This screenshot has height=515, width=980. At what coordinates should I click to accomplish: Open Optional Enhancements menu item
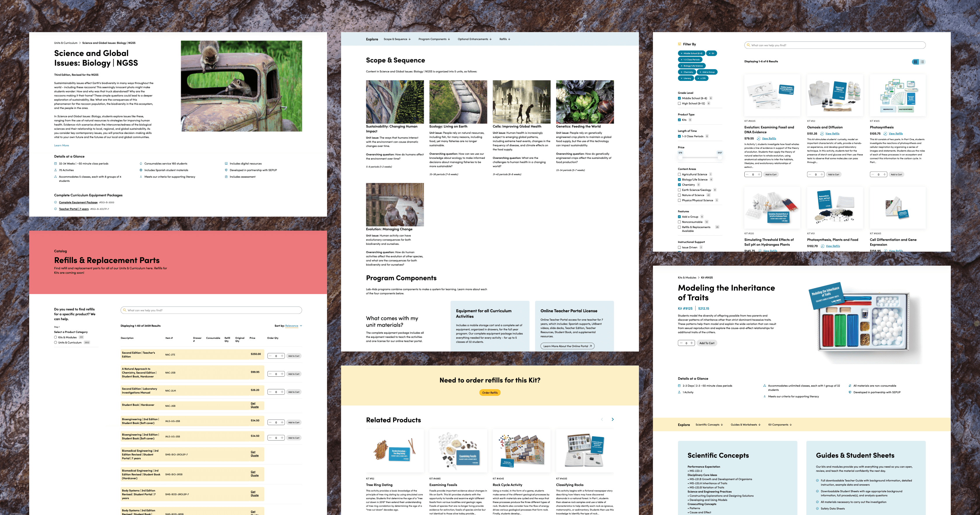click(x=475, y=39)
